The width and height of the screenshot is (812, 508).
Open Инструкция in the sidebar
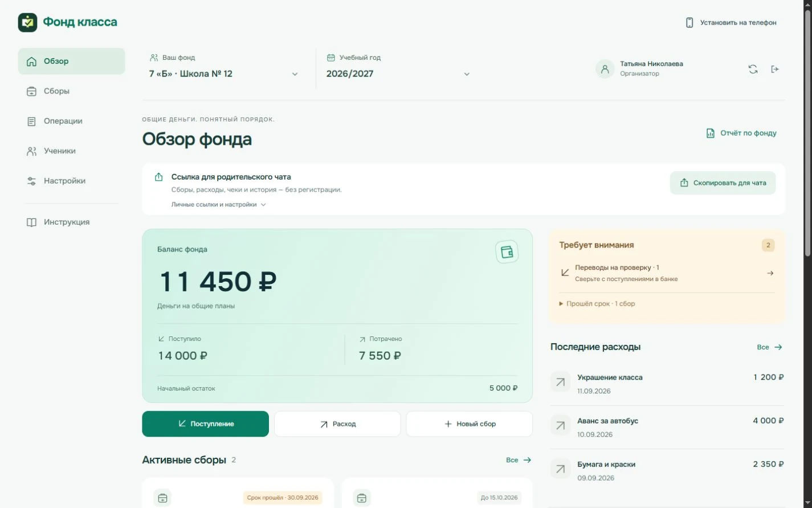71,222
